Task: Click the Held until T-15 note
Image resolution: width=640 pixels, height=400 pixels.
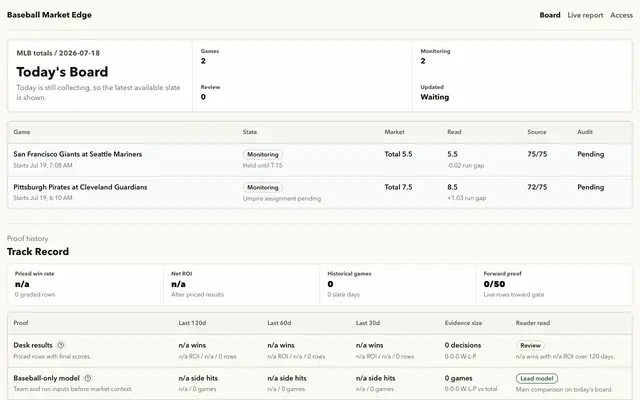Action: click(262, 165)
